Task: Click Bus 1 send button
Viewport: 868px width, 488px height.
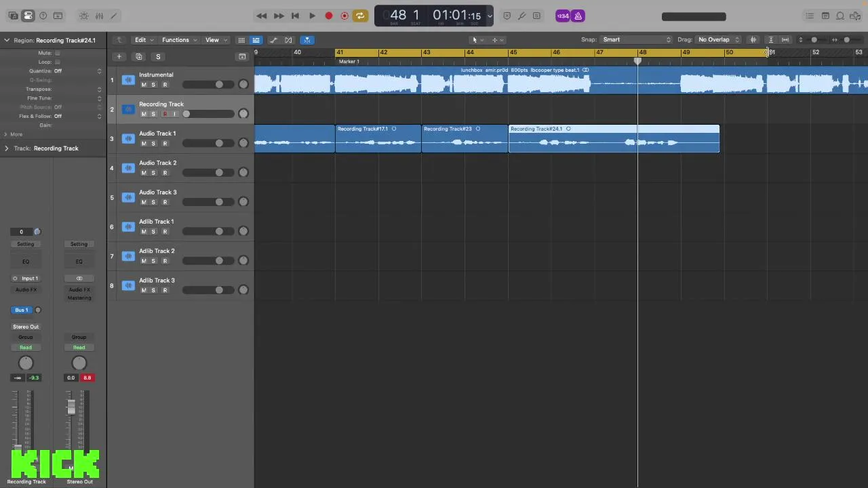Action: (x=22, y=310)
